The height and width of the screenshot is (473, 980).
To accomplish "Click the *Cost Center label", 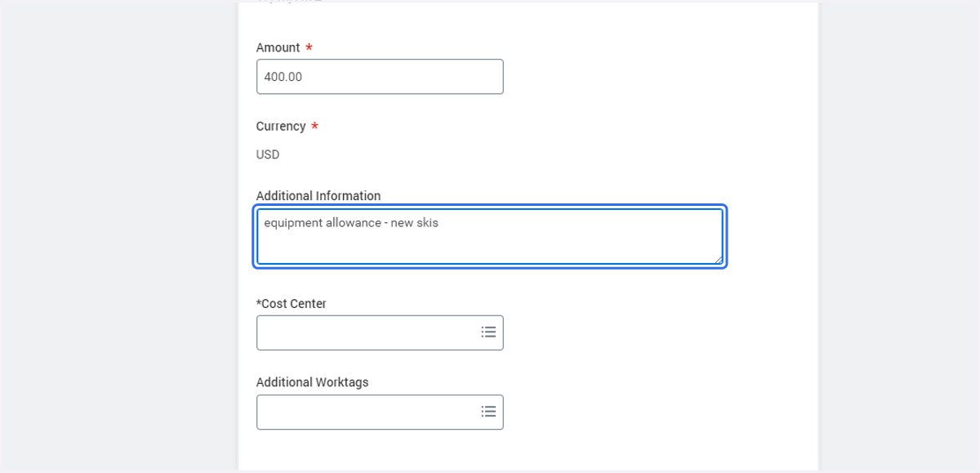I will point(292,303).
